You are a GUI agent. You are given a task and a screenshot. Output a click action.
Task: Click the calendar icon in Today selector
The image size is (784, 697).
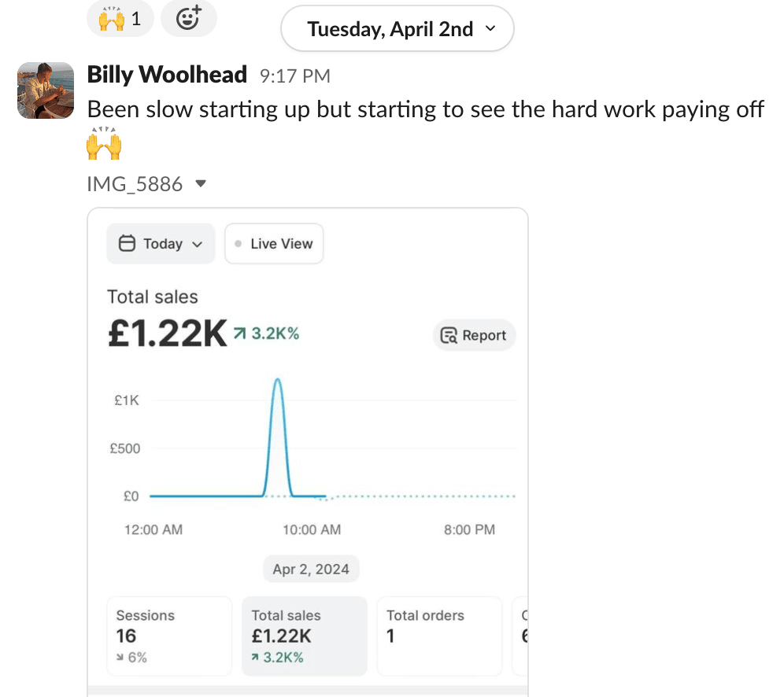[x=127, y=244]
